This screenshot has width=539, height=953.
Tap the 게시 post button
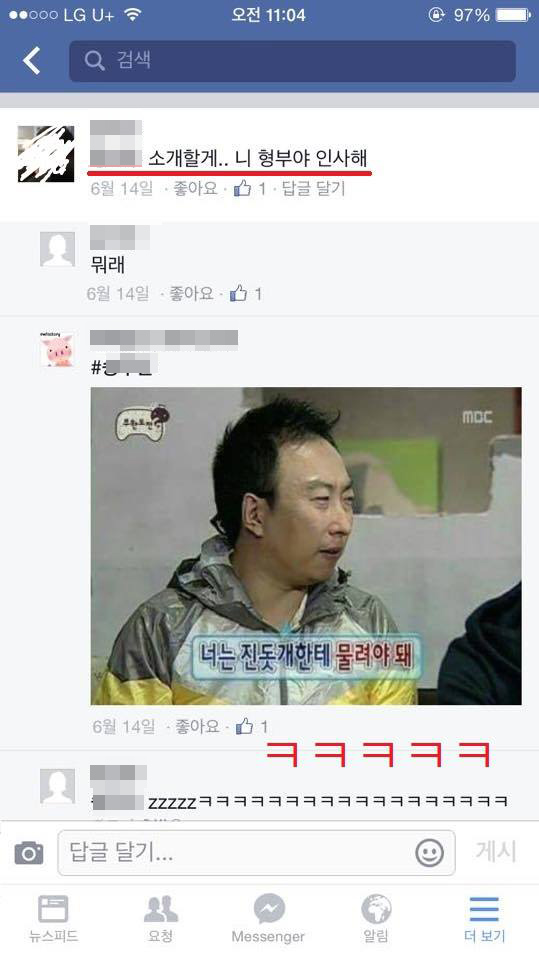pyautogui.click(x=496, y=852)
